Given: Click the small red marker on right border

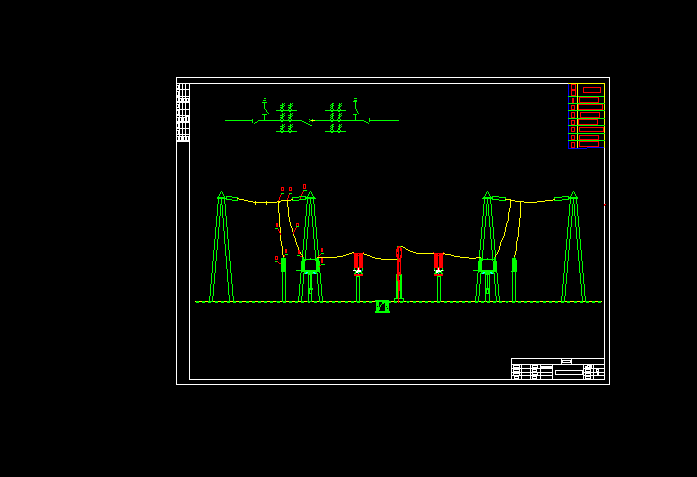Looking at the screenshot, I should (x=605, y=205).
